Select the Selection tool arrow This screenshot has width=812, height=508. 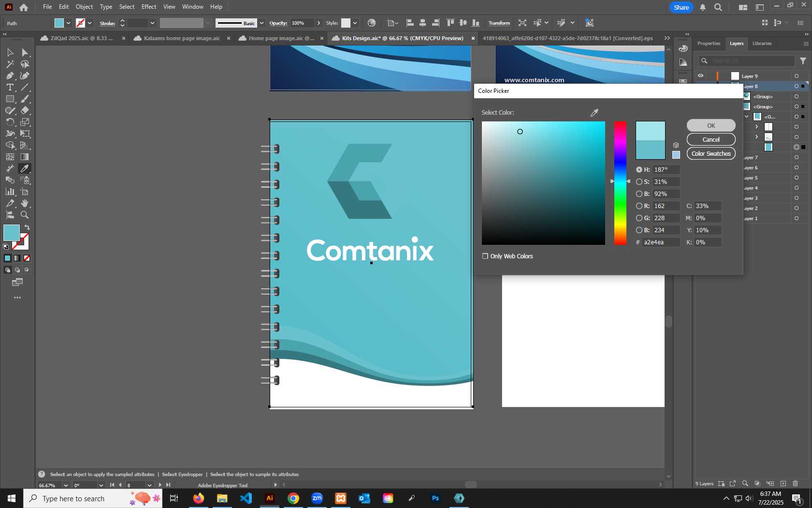pos(10,52)
